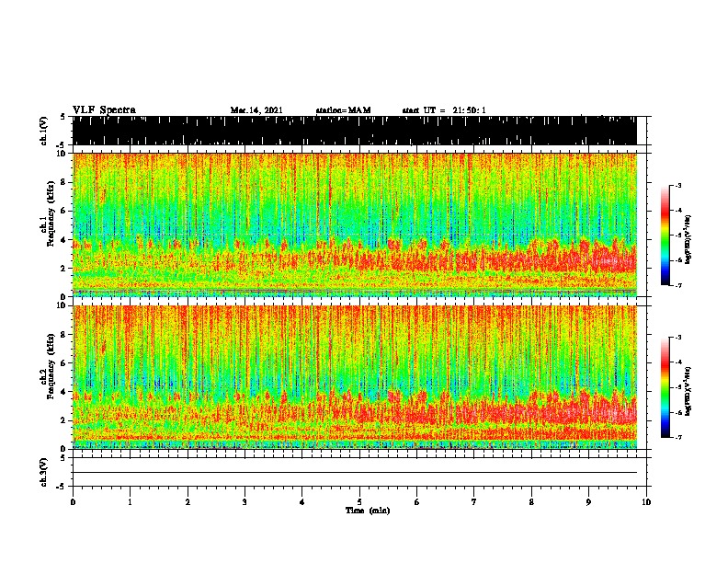This screenshot has width=728, height=563.
Task: Click the "ch.1(V)" waveform axis label
Action: point(43,131)
